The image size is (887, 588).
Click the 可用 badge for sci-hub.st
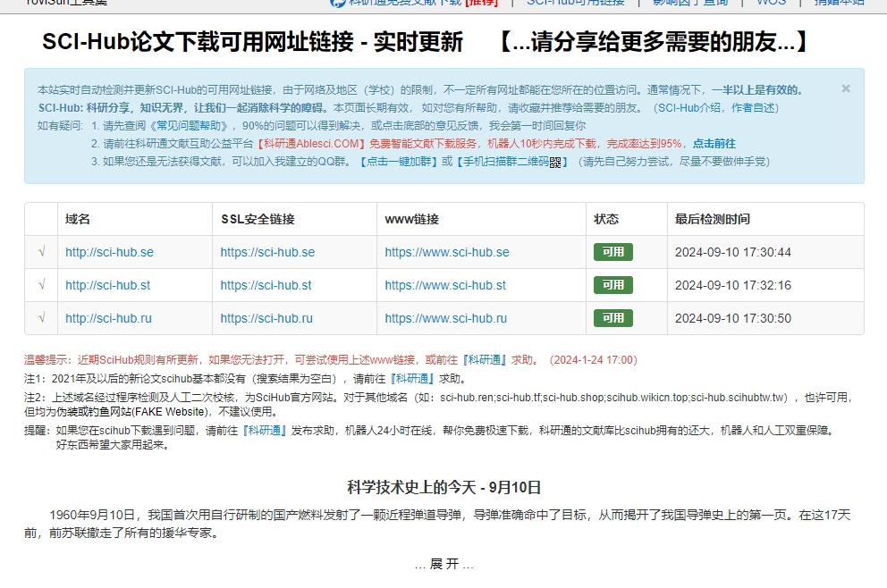613,285
